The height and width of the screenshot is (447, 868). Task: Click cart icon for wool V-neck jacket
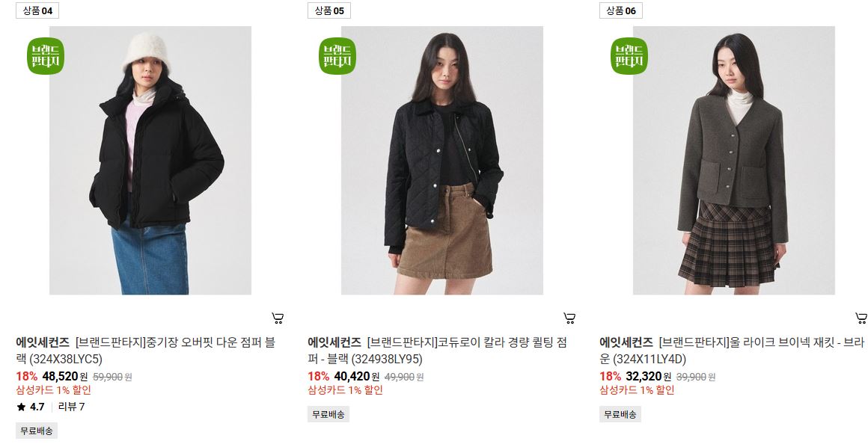[x=861, y=318]
